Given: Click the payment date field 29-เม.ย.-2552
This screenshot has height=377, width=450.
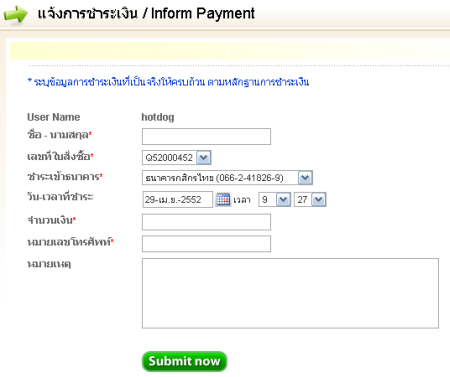Looking at the screenshot, I should [x=178, y=199].
